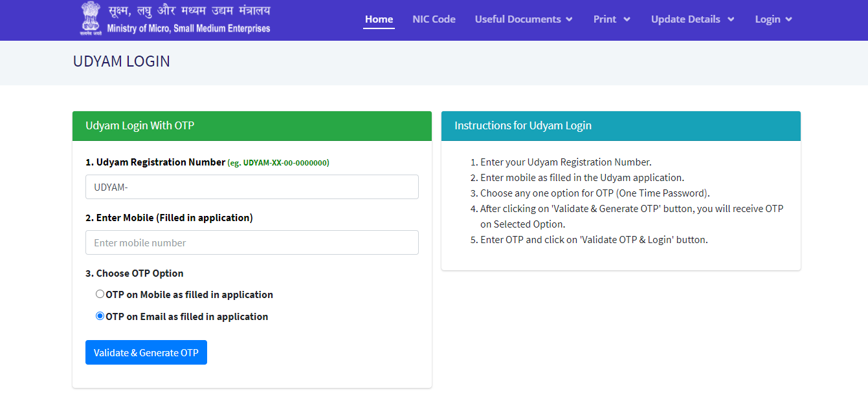Click instruction 'After clicking on Validate & Generate OTP'
The width and height of the screenshot is (868, 417).
point(632,217)
